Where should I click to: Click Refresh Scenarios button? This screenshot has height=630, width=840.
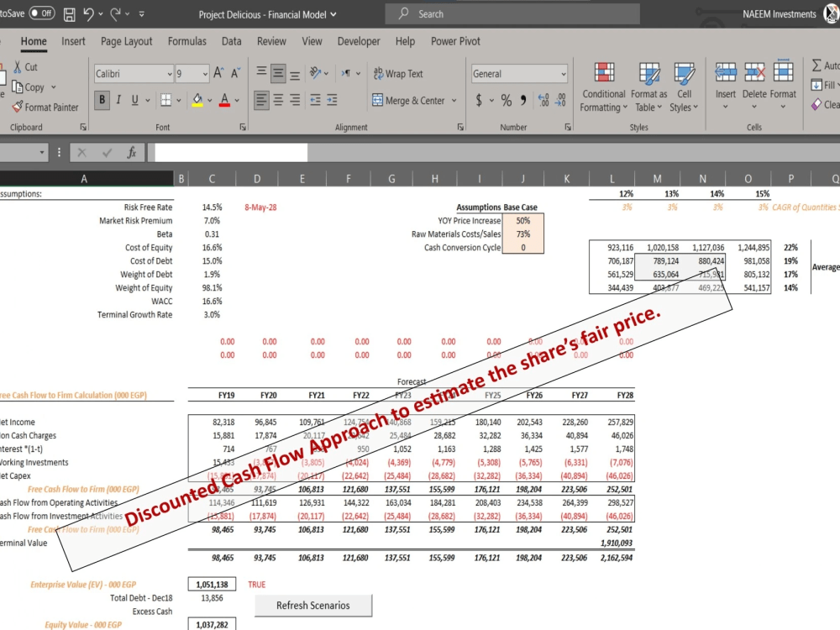pos(312,606)
